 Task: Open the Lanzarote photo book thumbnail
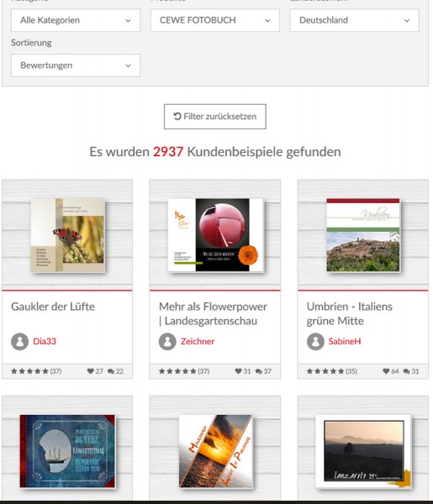(x=363, y=452)
